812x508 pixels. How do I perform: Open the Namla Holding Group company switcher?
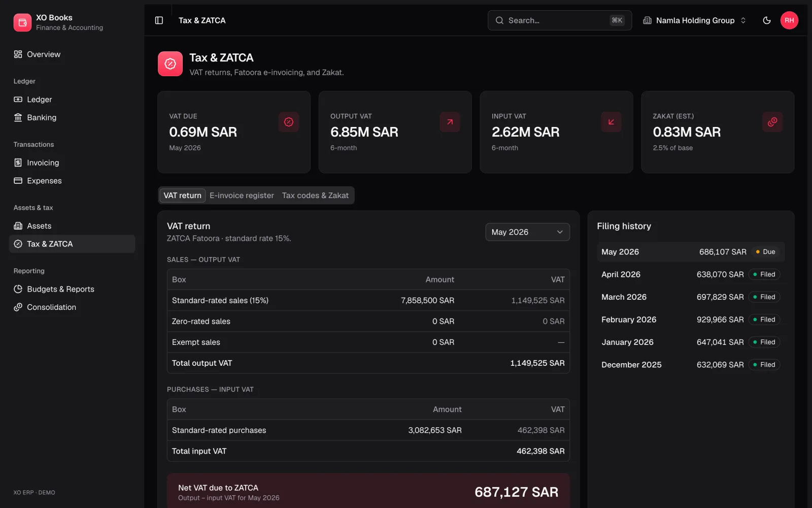click(694, 20)
